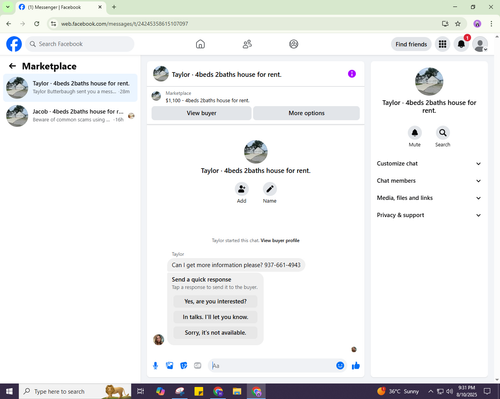The width and height of the screenshot is (500, 399).
Task: Open the Facebook menu grid icon
Action: click(x=442, y=44)
